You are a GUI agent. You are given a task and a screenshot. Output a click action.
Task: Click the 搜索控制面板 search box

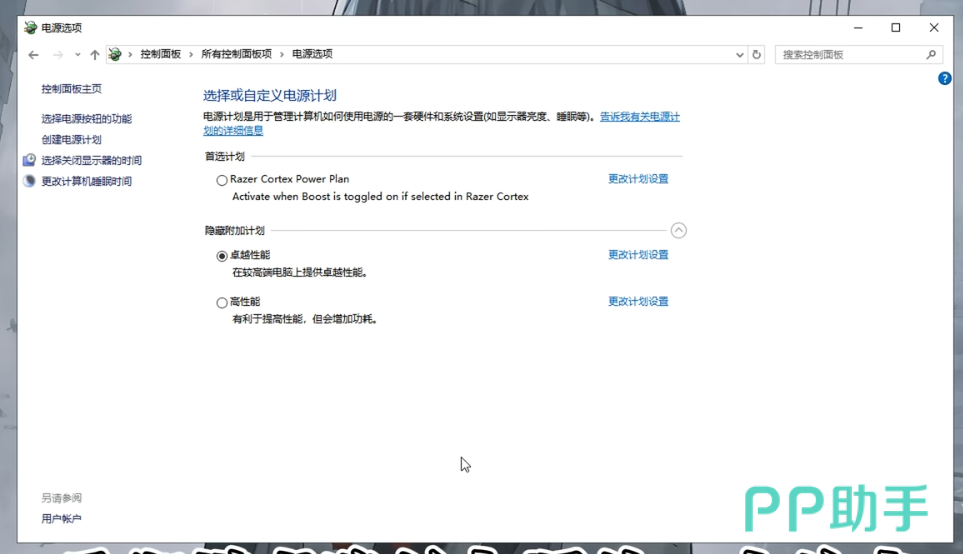[x=850, y=55]
